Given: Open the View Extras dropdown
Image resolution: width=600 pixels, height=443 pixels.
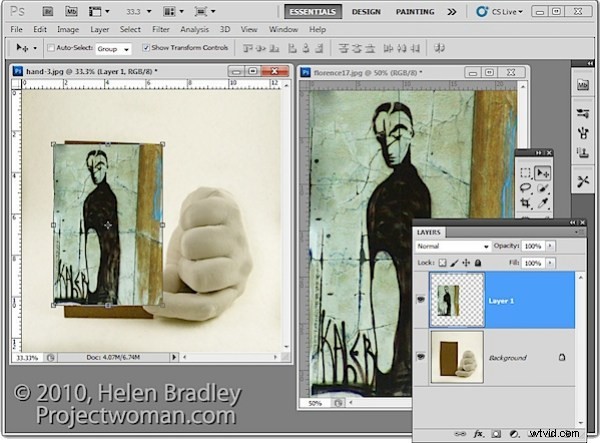Looking at the screenshot, I should (99, 11).
